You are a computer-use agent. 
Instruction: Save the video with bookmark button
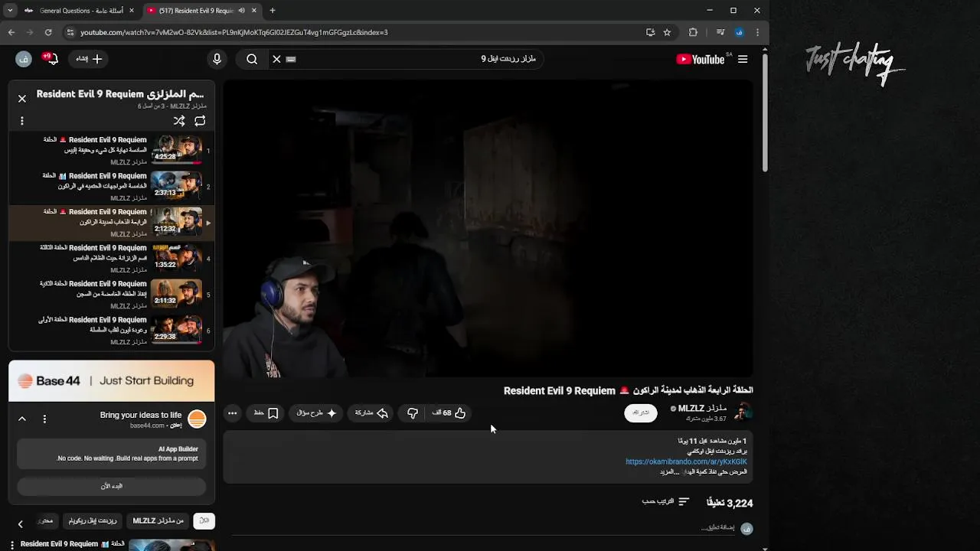point(266,413)
